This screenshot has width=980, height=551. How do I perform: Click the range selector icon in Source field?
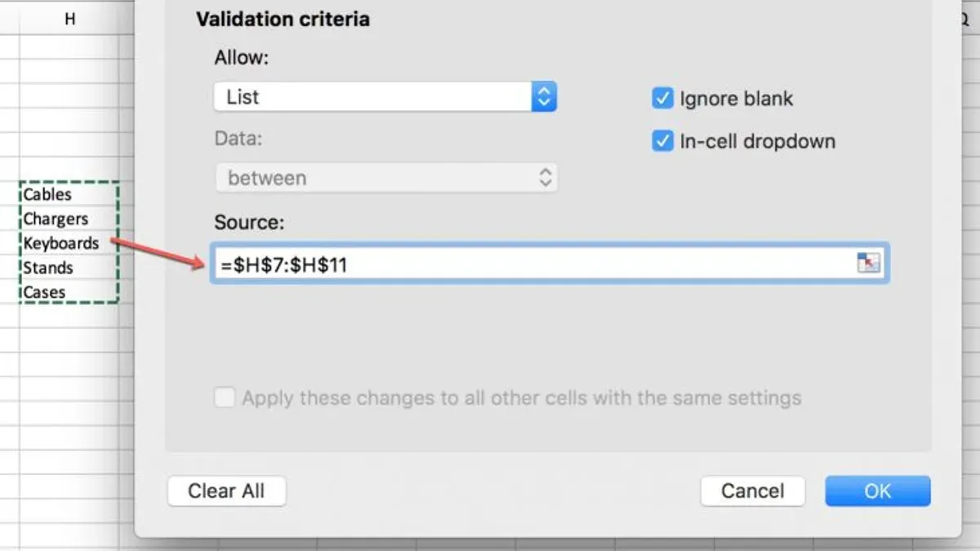pyautogui.click(x=869, y=263)
